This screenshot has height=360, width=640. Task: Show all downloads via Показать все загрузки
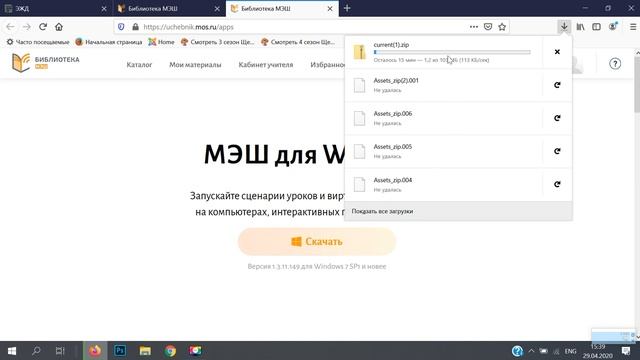458,211
